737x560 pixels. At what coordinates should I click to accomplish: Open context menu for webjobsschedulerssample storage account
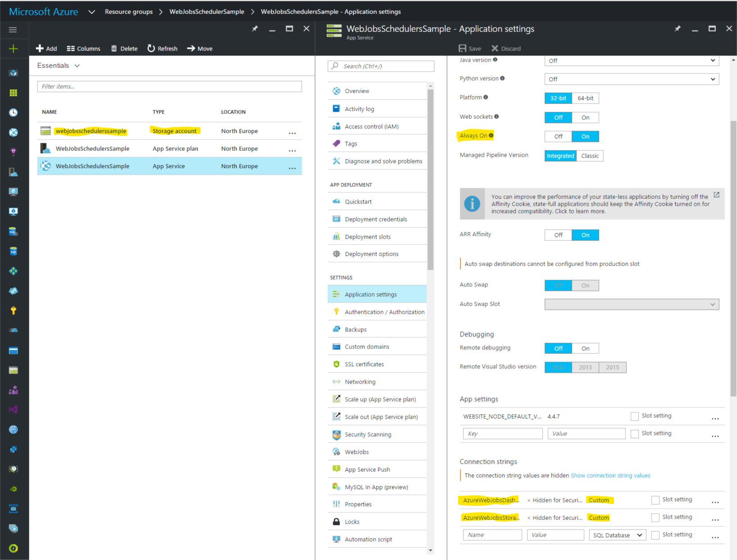(x=292, y=133)
